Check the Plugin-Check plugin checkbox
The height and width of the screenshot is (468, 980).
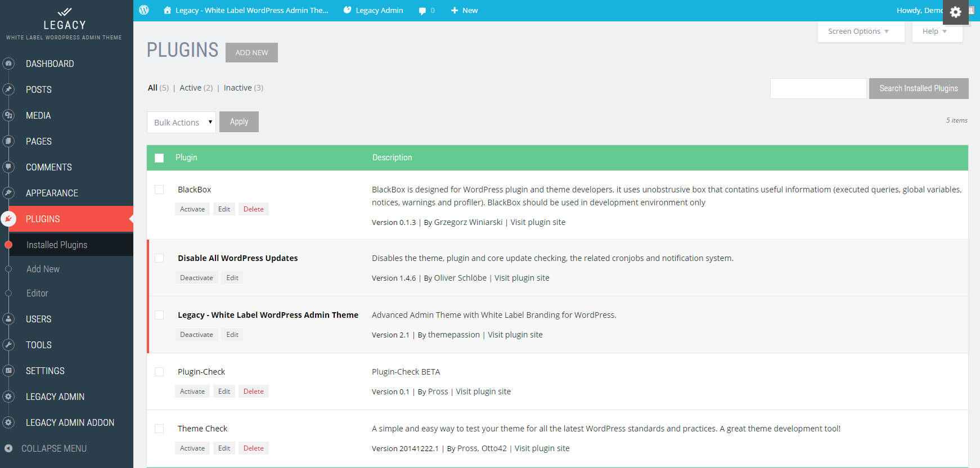159,372
